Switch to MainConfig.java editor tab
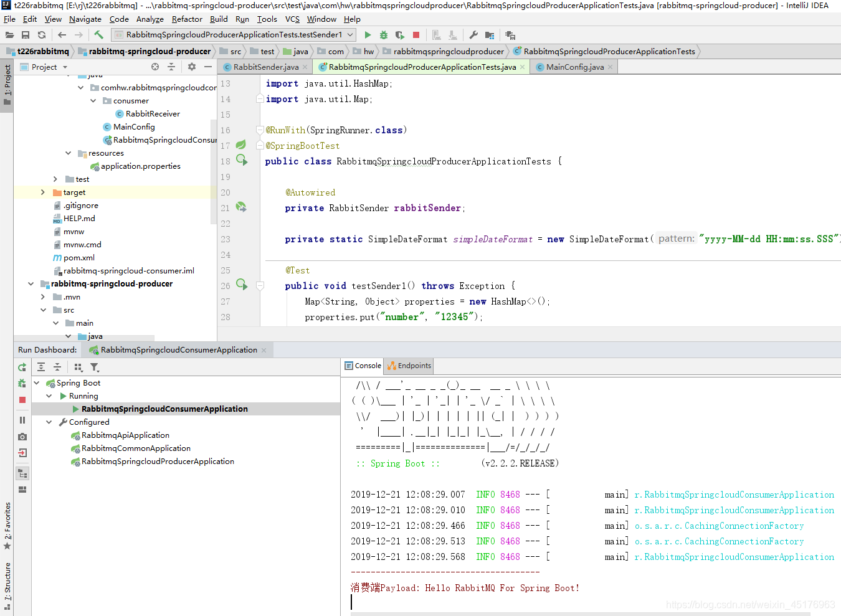This screenshot has height=616, width=841. tap(574, 67)
